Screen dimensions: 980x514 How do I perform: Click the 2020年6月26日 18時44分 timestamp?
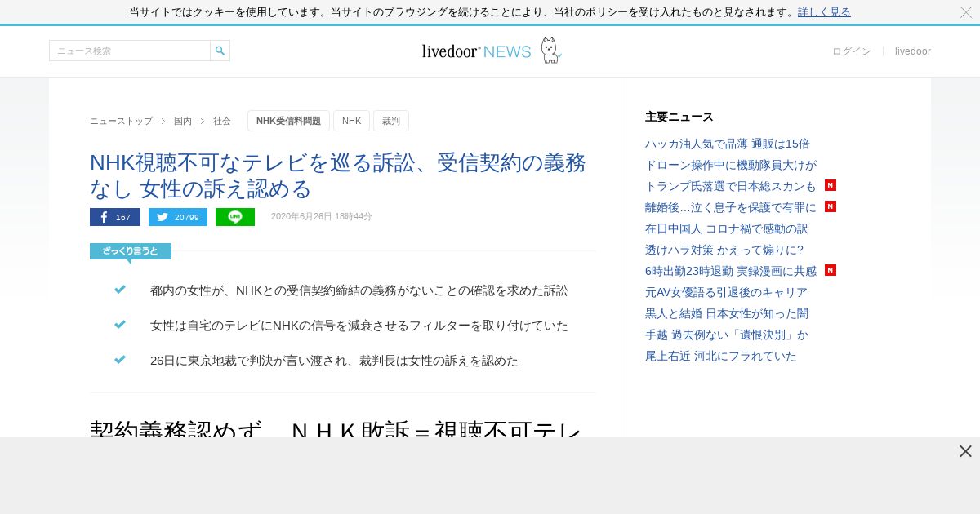pyautogui.click(x=322, y=217)
